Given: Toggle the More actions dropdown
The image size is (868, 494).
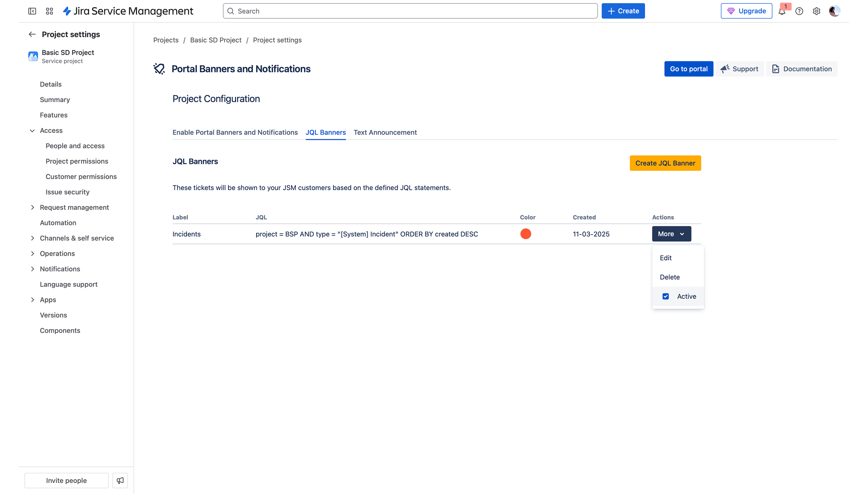Looking at the screenshot, I should click(671, 234).
